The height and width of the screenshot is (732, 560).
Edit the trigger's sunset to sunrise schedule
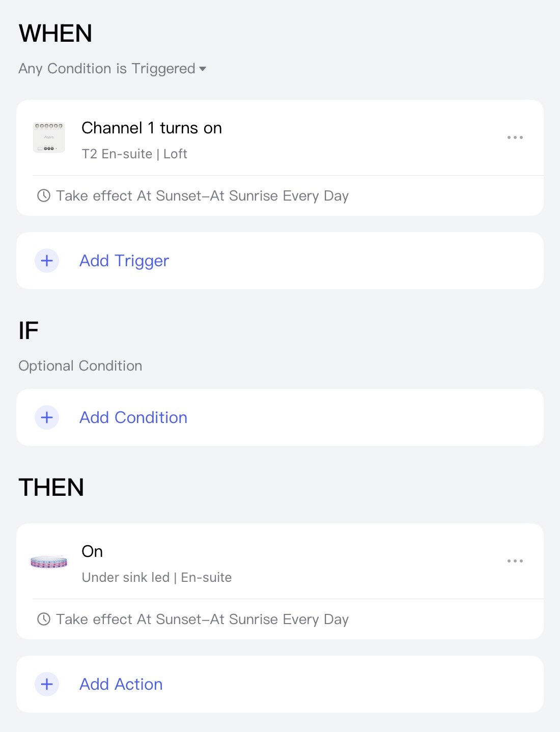click(203, 196)
